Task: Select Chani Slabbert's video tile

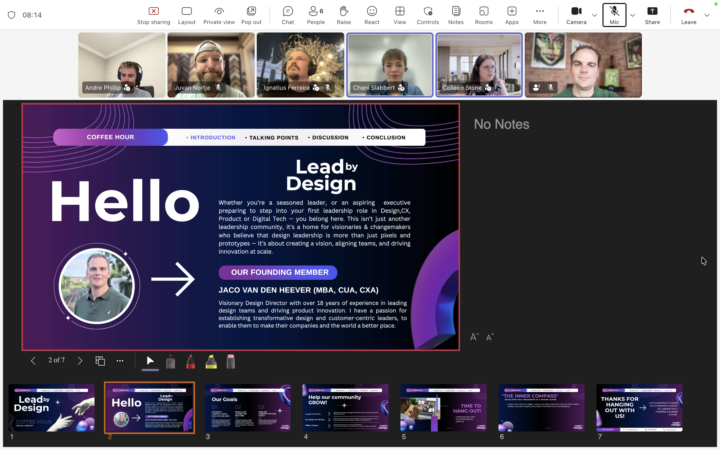Action: click(x=390, y=65)
